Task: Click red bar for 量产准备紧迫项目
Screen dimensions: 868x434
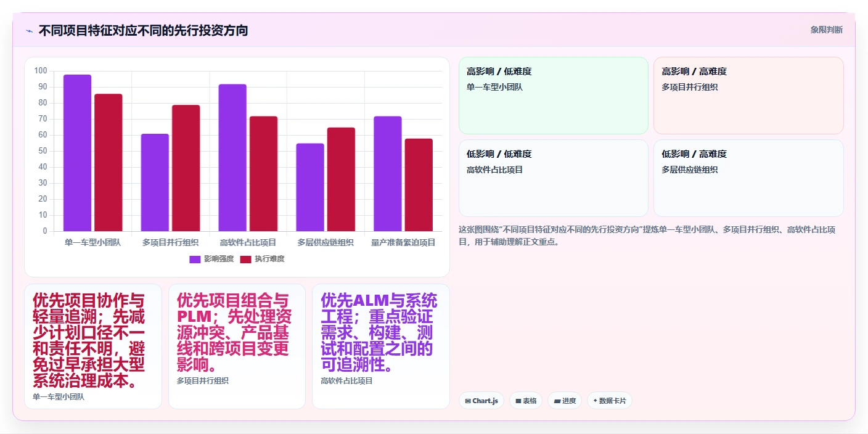Action: [x=419, y=185]
